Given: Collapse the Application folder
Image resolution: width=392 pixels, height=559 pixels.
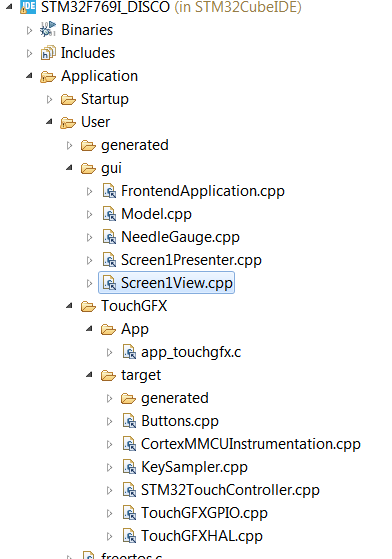Looking at the screenshot, I should (x=30, y=76).
